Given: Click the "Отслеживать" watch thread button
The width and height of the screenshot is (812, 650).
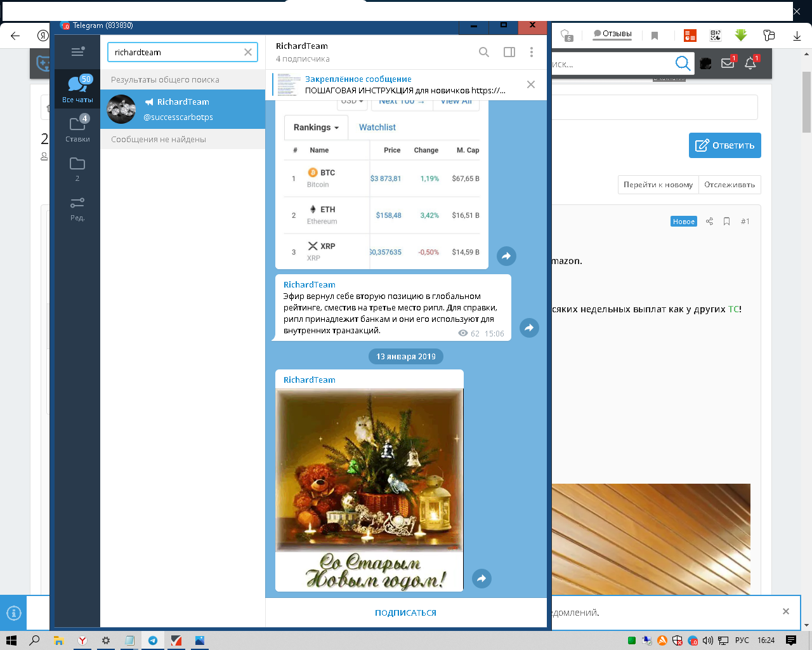Looking at the screenshot, I should [x=730, y=185].
